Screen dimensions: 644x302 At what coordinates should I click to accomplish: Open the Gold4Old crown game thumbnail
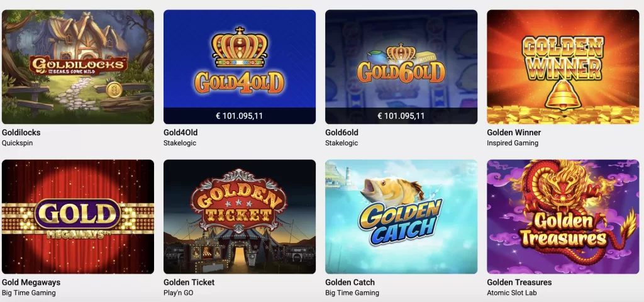click(240, 67)
